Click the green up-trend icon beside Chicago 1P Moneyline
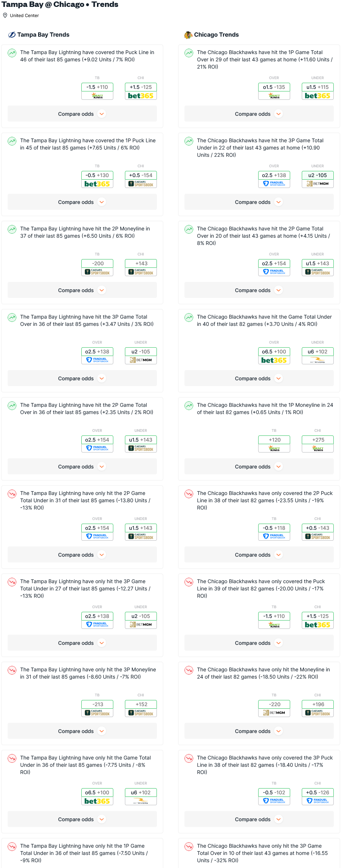This screenshot has height=868, width=341. 189,405
